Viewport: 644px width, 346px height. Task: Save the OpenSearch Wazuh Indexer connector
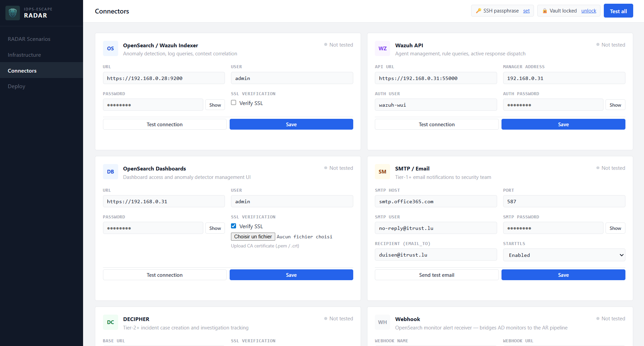(x=291, y=124)
